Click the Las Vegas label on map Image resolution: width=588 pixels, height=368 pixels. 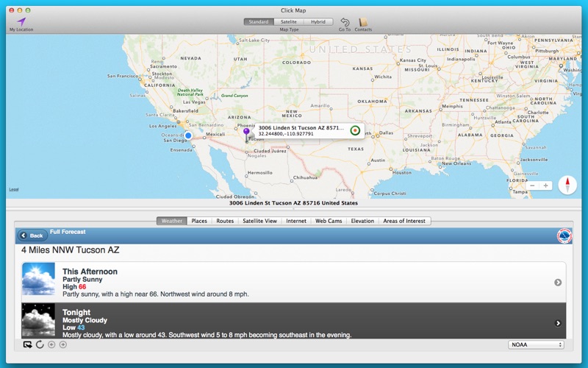(x=194, y=102)
